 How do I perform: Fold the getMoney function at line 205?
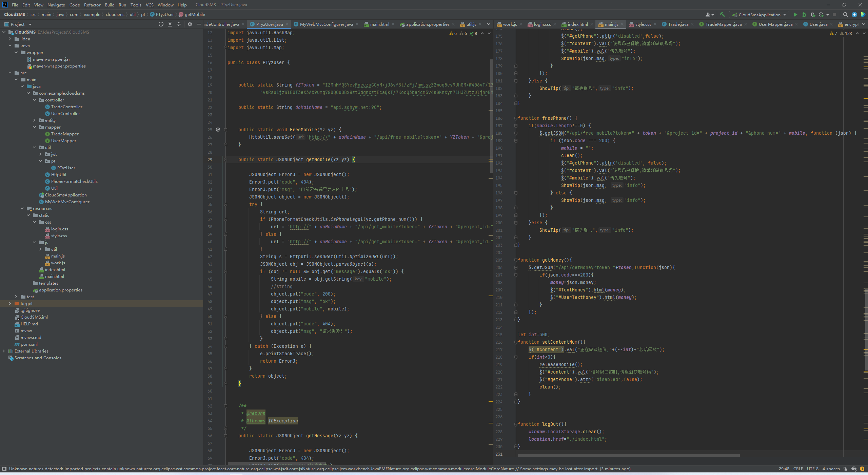click(x=516, y=260)
